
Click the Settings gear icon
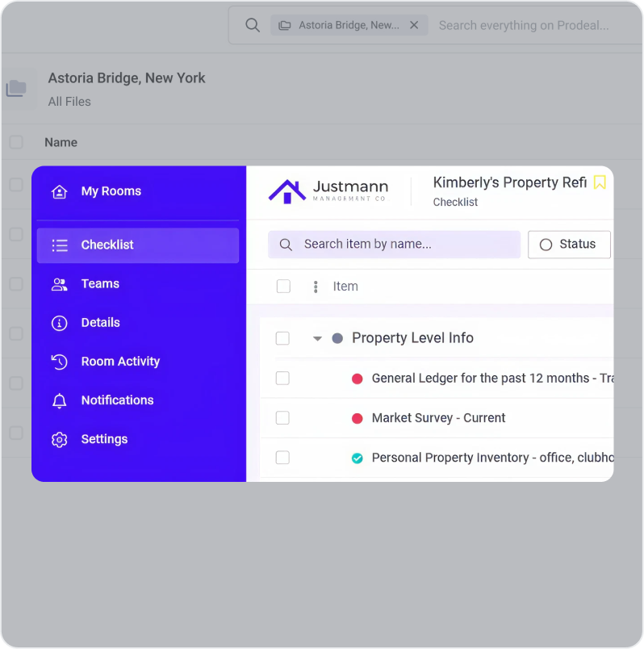click(x=59, y=440)
